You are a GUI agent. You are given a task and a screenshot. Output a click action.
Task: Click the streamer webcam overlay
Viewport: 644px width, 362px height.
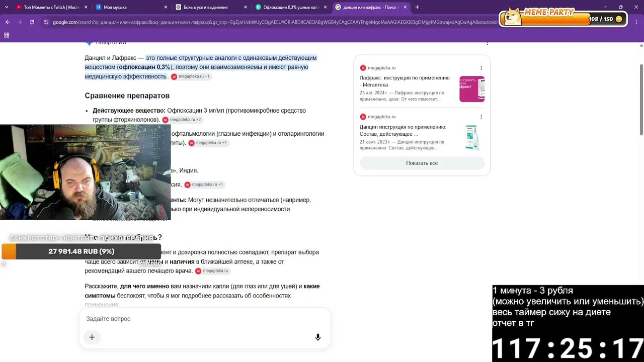point(85,172)
